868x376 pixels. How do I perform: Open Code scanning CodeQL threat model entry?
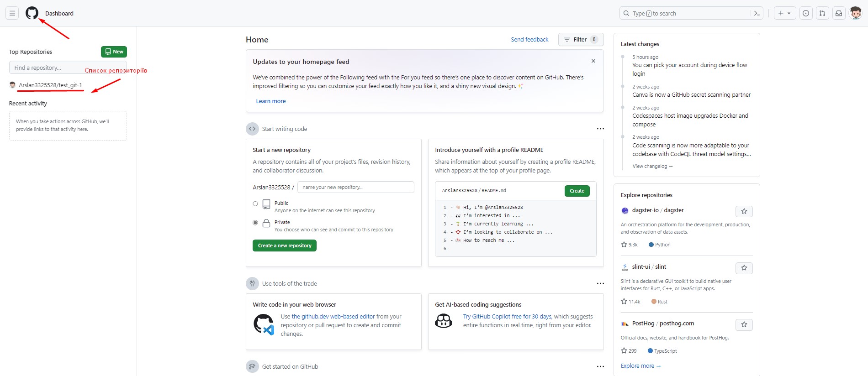692,150
